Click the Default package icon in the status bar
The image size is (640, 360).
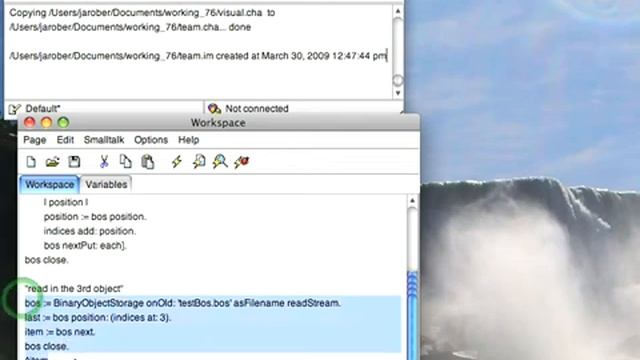14,109
